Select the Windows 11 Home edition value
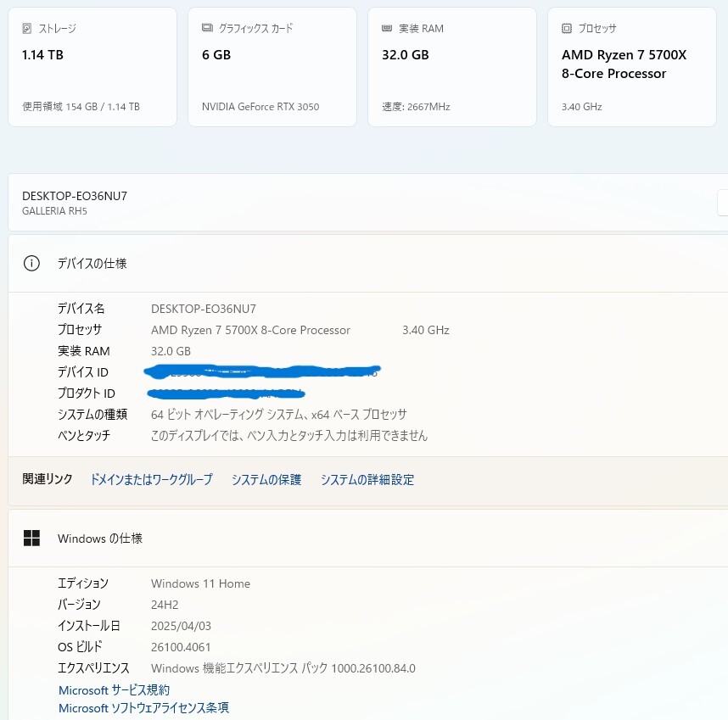This screenshot has width=728, height=720. click(200, 583)
